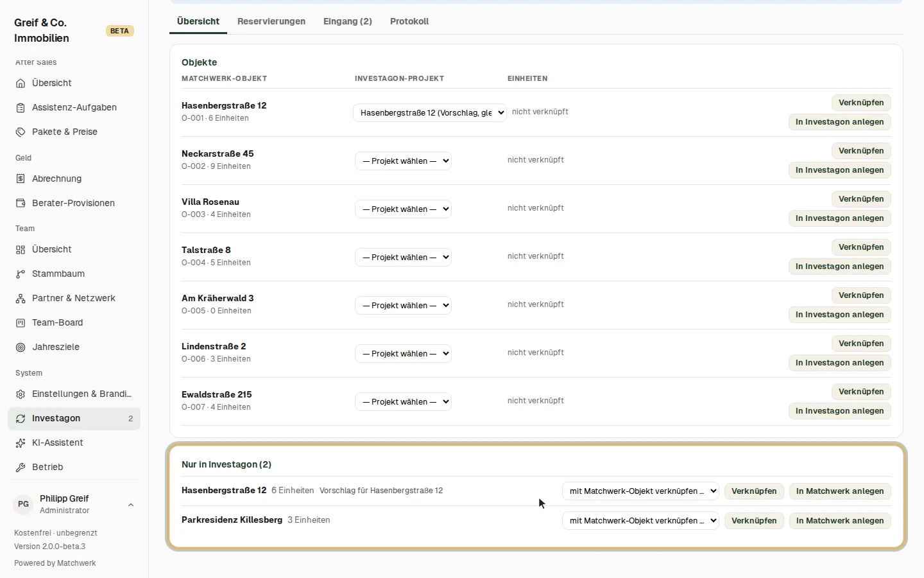Click the Parkresidenz Killesberg name
The height and width of the screenshot is (578, 924).
tap(232, 520)
